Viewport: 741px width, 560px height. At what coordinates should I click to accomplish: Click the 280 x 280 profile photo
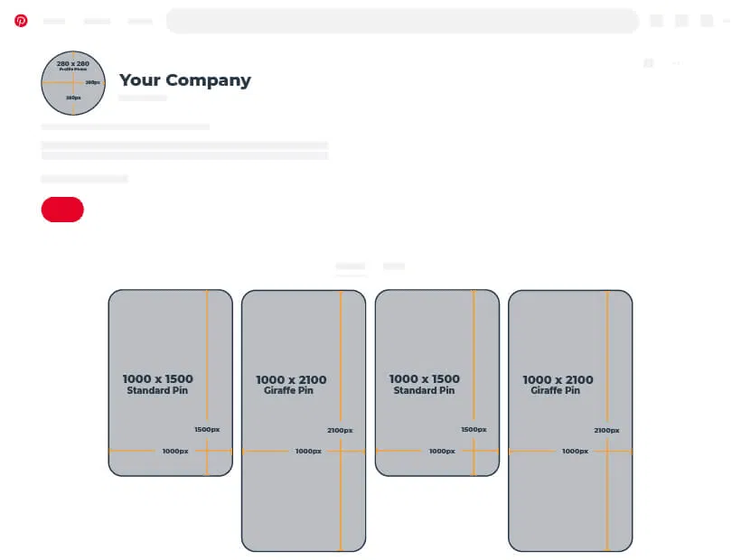coord(73,83)
